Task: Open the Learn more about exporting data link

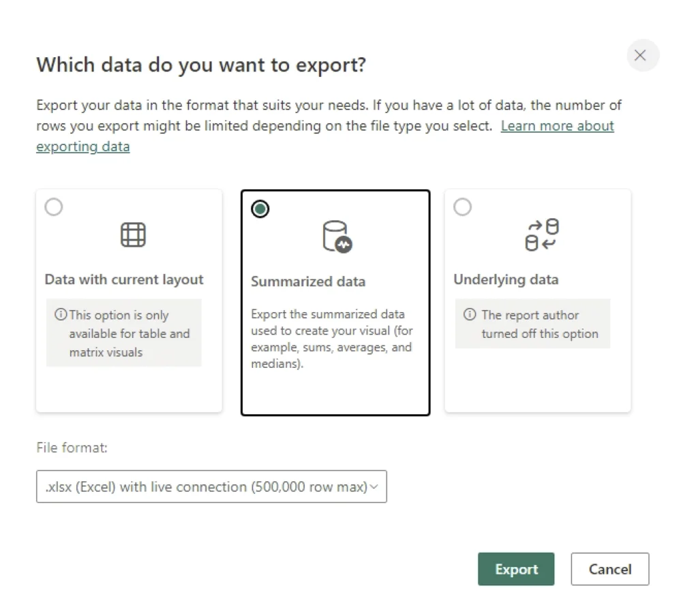Action: (557, 125)
